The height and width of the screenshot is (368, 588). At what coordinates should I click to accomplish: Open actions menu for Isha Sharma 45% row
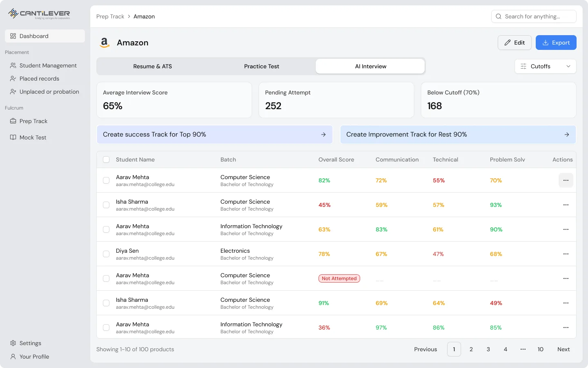566,205
